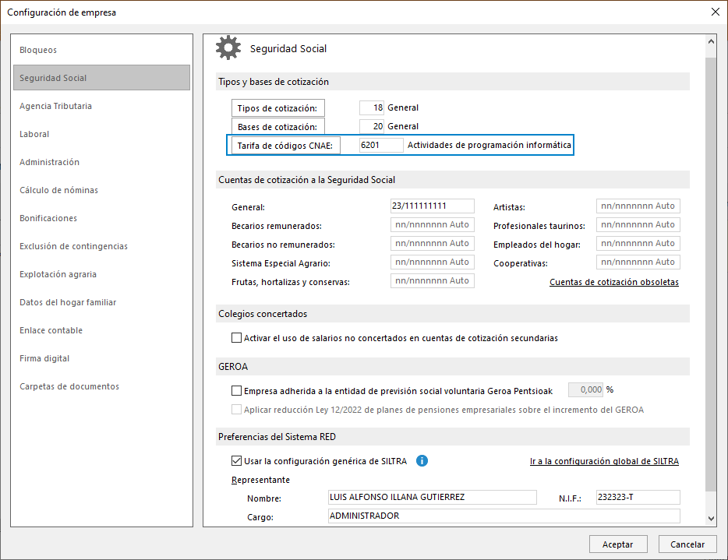
Task: Open the Bases de cotización selector
Action: (278, 127)
